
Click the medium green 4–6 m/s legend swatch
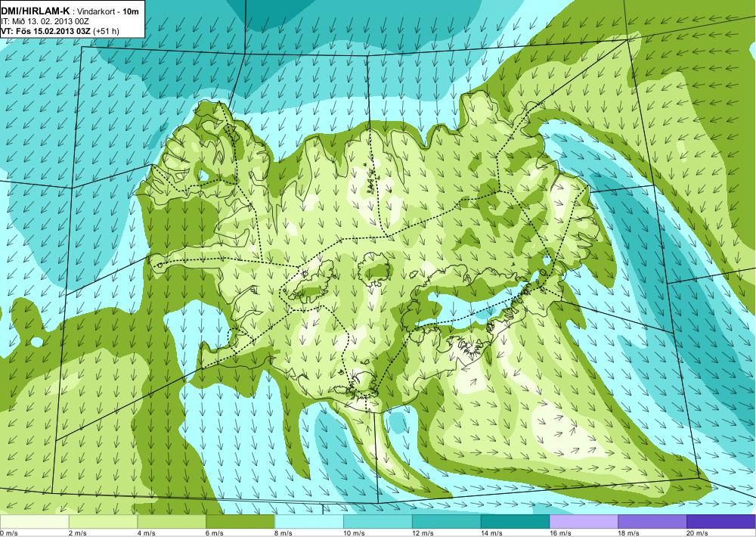[172, 522]
